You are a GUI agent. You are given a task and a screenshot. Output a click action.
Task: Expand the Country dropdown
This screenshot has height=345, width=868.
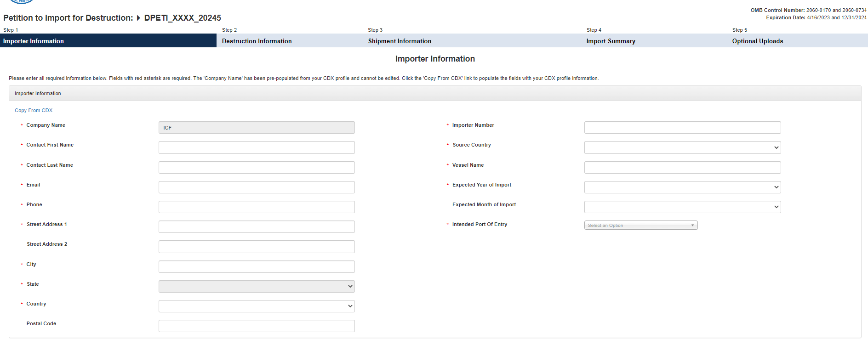pos(257,306)
